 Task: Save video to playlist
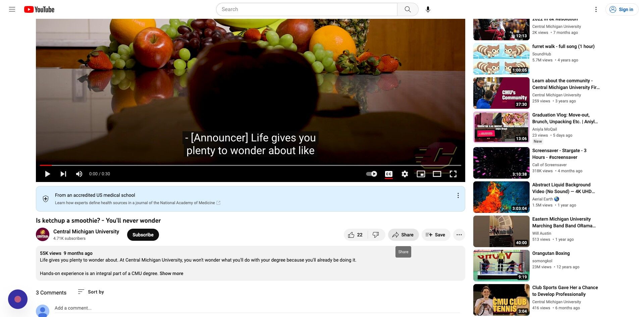pyautogui.click(x=436, y=235)
